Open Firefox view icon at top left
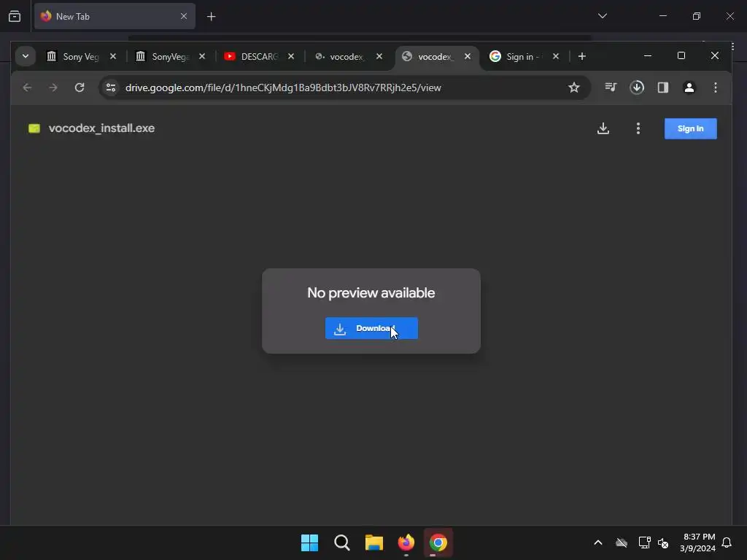The height and width of the screenshot is (560, 747). point(15,17)
